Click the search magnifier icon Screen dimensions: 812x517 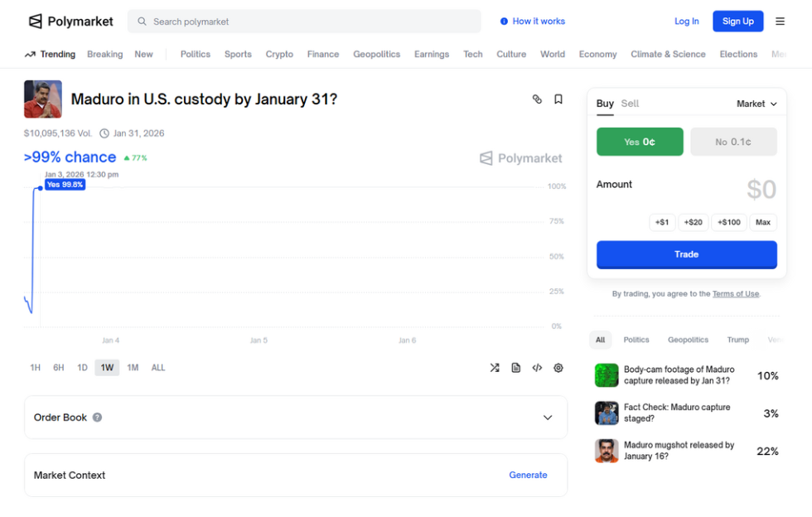click(x=142, y=22)
